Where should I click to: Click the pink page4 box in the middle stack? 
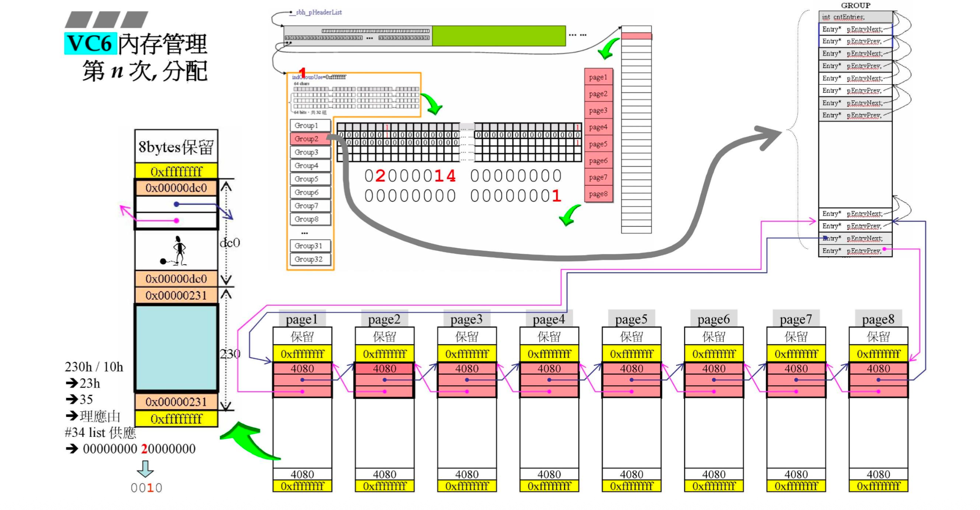tap(598, 127)
